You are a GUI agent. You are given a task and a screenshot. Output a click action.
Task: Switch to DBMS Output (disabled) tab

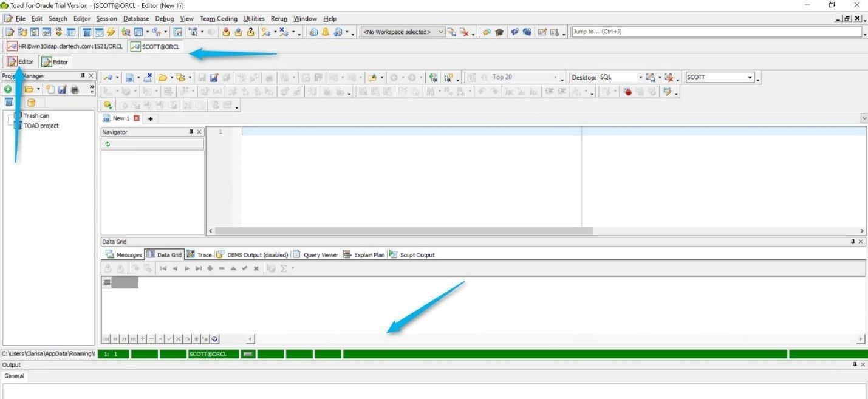coord(252,255)
